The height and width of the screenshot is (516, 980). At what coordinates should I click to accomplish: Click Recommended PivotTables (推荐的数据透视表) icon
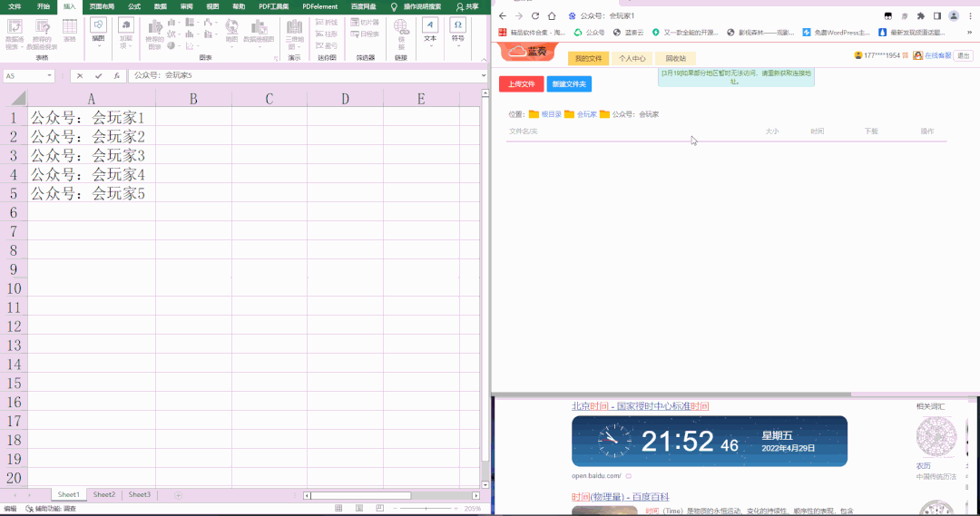click(x=42, y=34)
